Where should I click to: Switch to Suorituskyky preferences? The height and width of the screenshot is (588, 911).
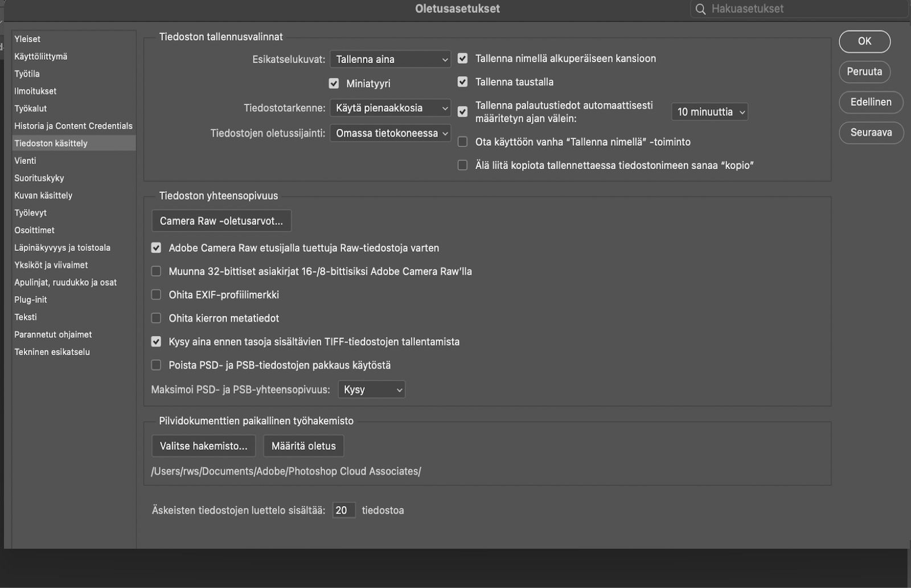[x=39, y=178]
